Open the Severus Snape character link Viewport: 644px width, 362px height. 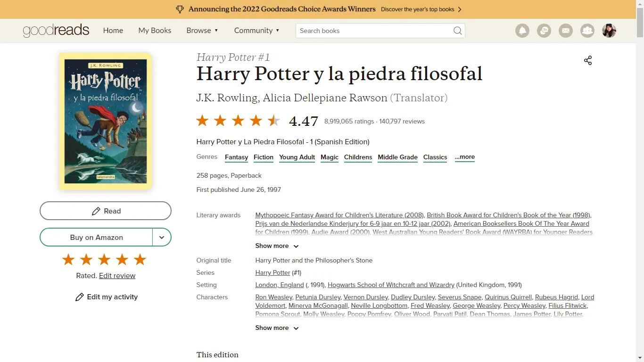click(x=460, y=297)
